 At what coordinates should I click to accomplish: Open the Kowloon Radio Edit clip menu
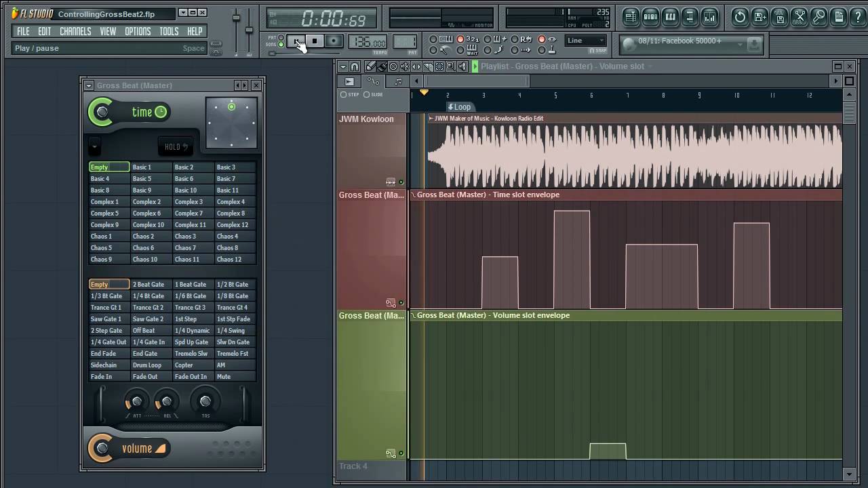point(431,119)
